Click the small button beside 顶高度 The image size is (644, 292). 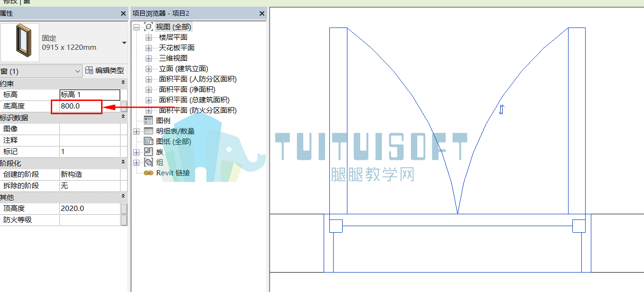pyautogui.click(x=124, y=209)
